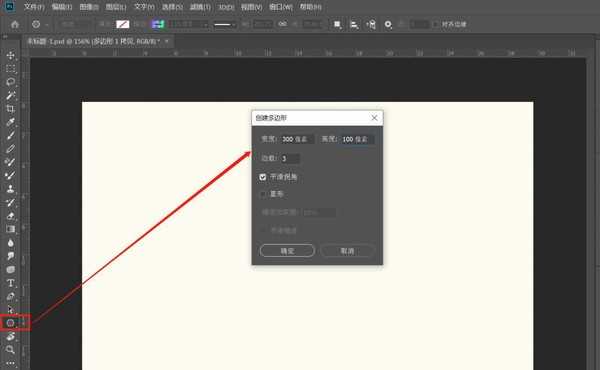Open the gear shape settings
The image size is (600, 370).
click(388, 24)
